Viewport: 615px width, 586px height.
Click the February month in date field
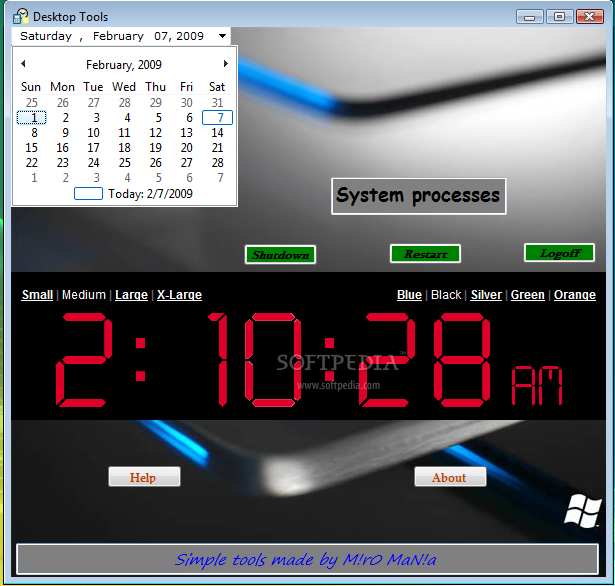click(118, 36)
